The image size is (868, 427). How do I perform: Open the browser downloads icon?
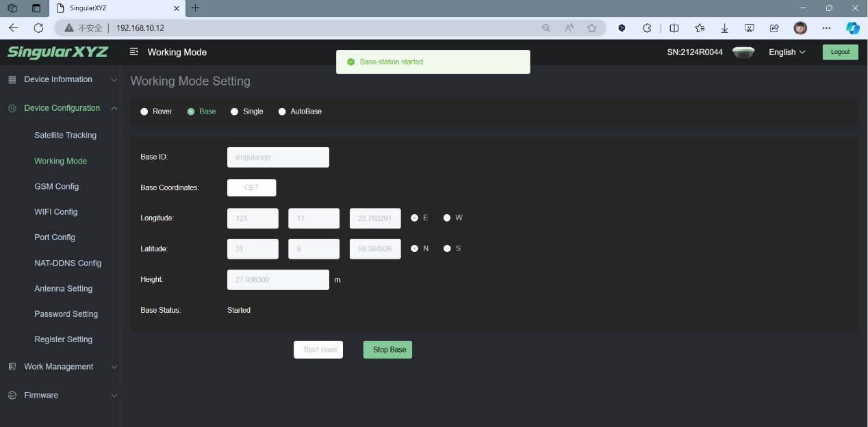(x=724, y=28)
